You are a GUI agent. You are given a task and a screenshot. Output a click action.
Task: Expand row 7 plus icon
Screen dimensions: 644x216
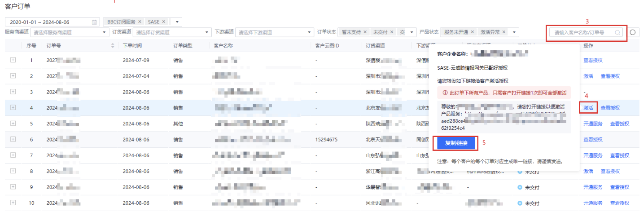13,155
